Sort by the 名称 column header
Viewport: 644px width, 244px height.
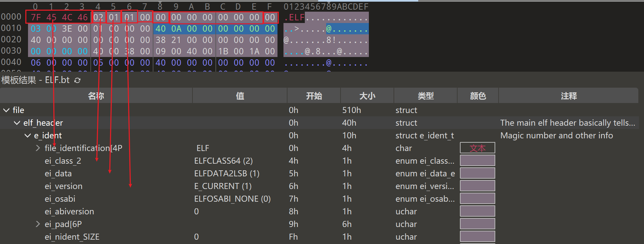tap(96, 96)
